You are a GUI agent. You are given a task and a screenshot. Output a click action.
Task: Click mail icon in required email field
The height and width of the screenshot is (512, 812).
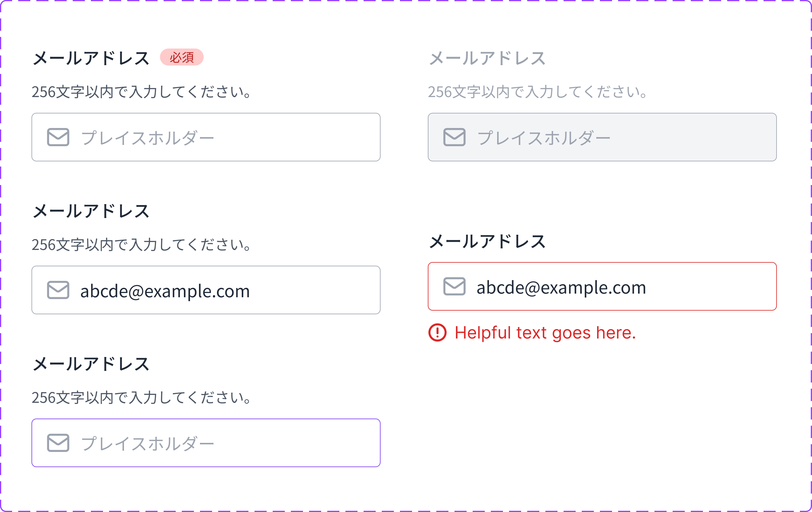point(58,137)
